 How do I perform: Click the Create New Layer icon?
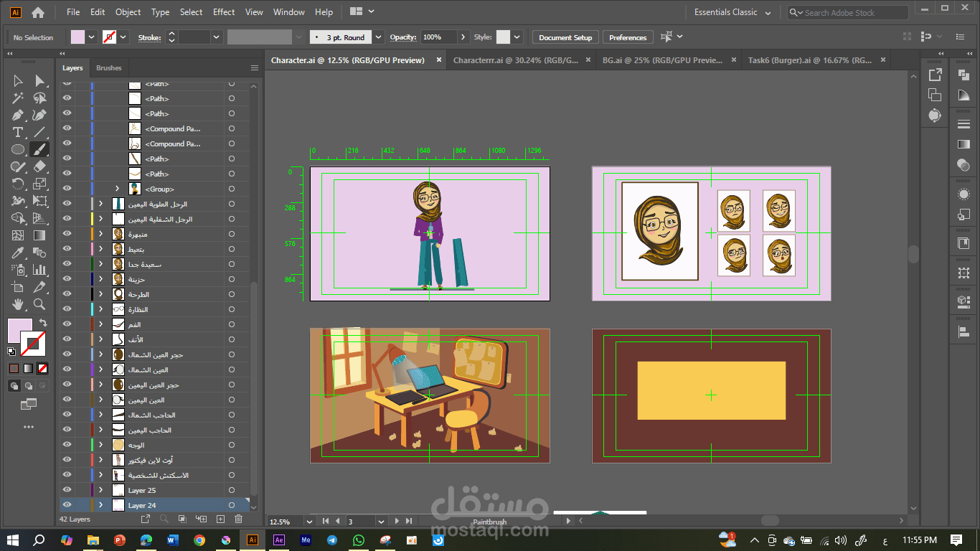coord(220,519)
